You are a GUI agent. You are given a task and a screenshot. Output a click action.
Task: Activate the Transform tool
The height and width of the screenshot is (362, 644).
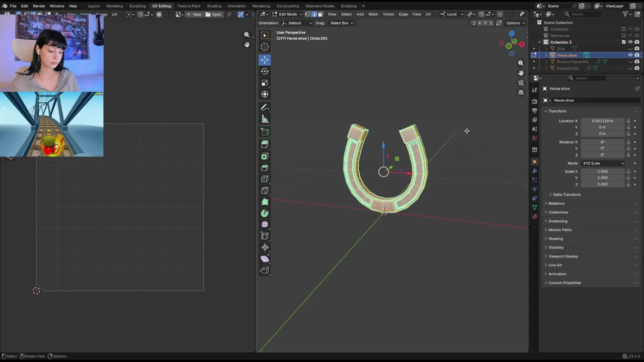click(265, 95)
